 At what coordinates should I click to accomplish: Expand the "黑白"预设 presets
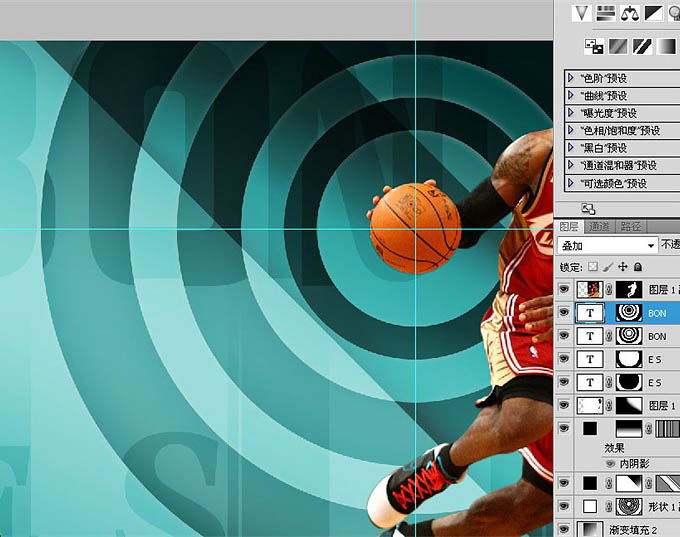click(x=571, y=147)
